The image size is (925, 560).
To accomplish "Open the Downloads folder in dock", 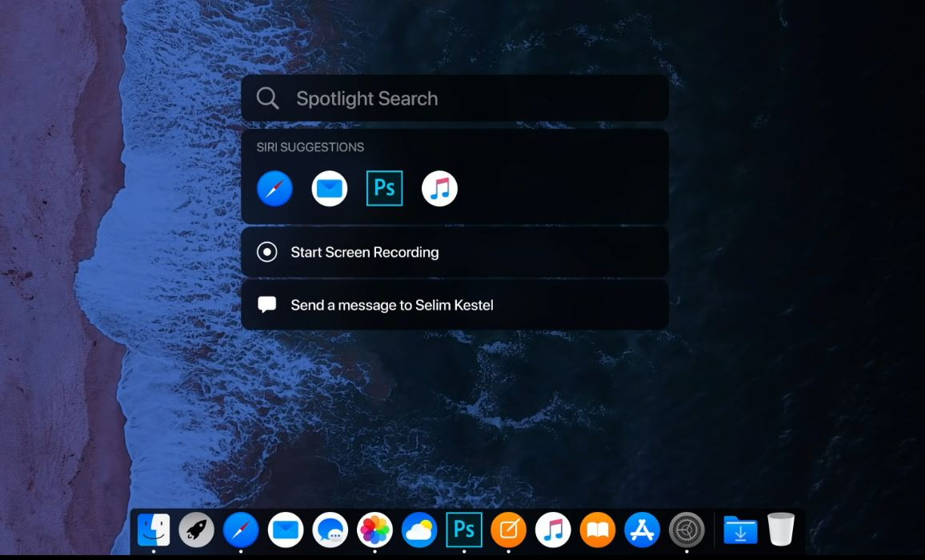I will click(740, 530).
